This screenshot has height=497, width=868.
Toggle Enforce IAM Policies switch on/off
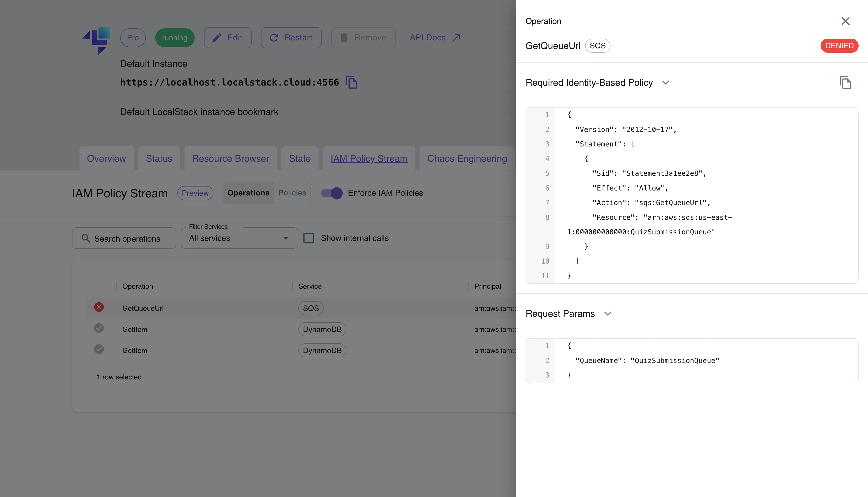tap(332, 192)
